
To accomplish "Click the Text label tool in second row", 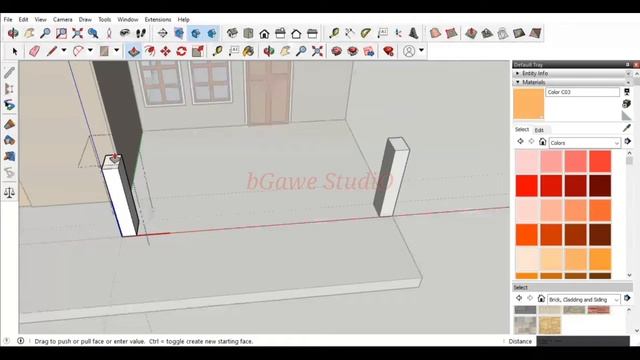I will click(x=233, y=51).
